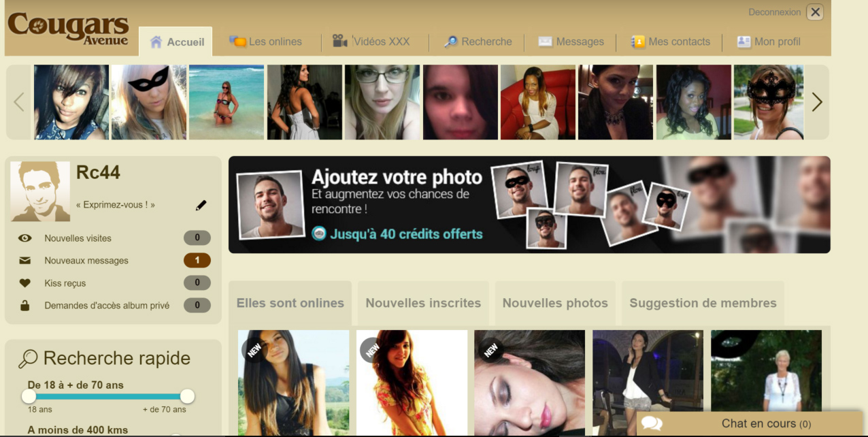This screenshot has width=868, height=437.
Task: Open the Ajoutez votre photo banner
Action: (x=529, y=205)
